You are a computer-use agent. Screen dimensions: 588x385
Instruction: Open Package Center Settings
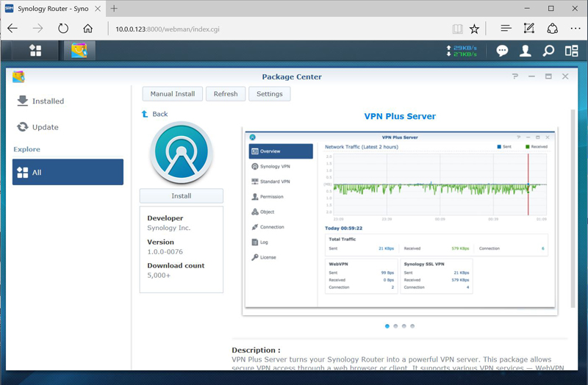pyautogui.click(x=269, y=94)
